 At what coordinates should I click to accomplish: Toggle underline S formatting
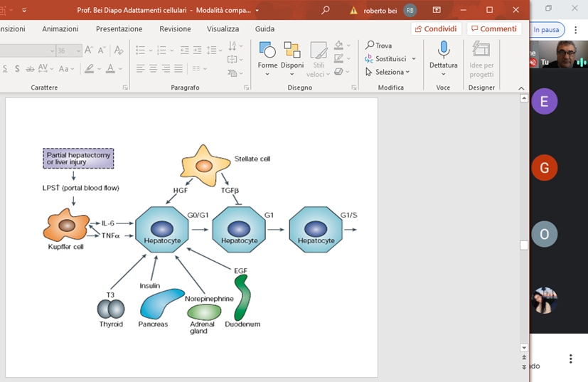click(5, 69)
